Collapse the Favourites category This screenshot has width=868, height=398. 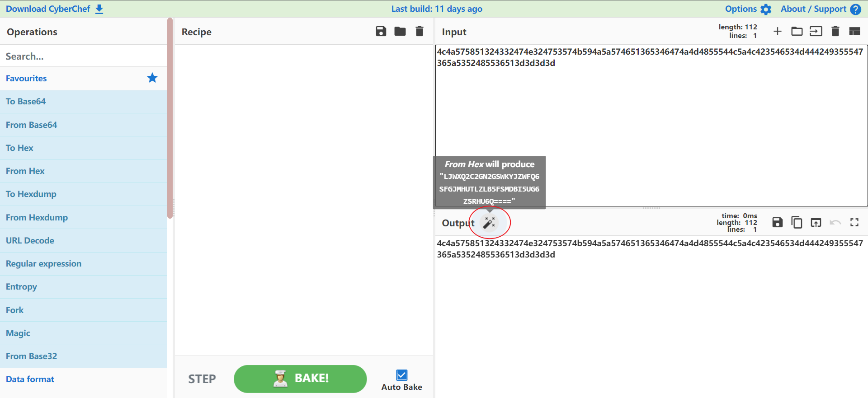(84, 78)
